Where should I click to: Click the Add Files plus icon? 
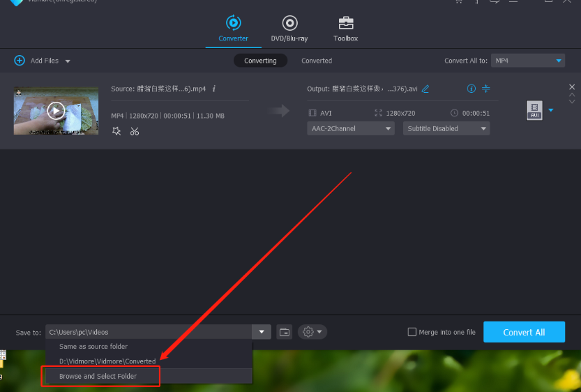tap(20, 61)
